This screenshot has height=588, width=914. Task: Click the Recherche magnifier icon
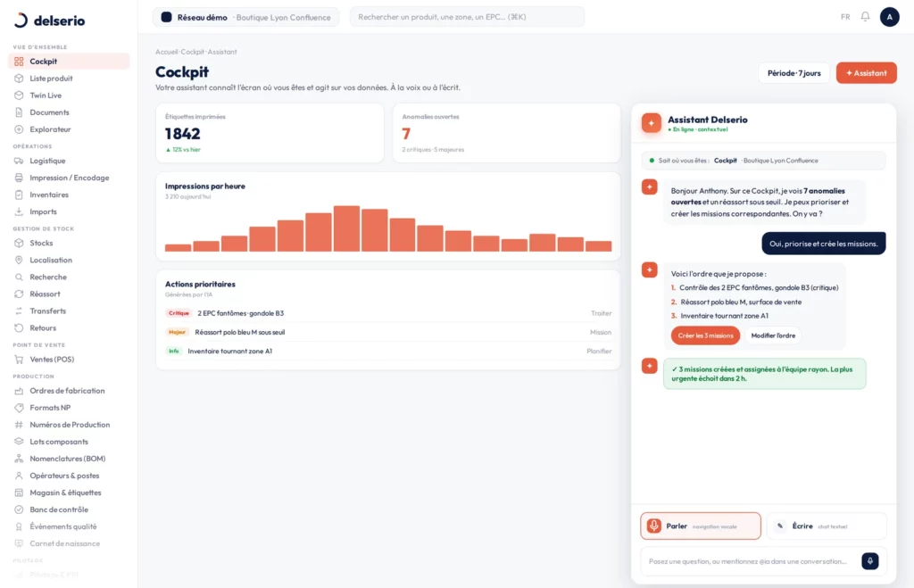pyautogui.click(x=19, y=277)
